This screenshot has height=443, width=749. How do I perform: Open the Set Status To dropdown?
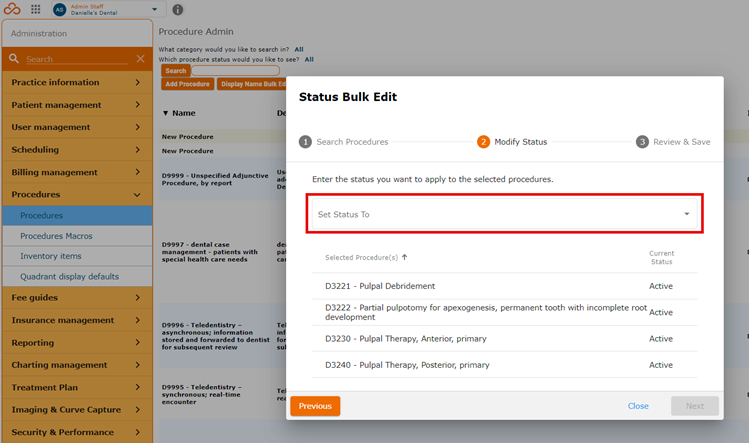tap(504, 214)
